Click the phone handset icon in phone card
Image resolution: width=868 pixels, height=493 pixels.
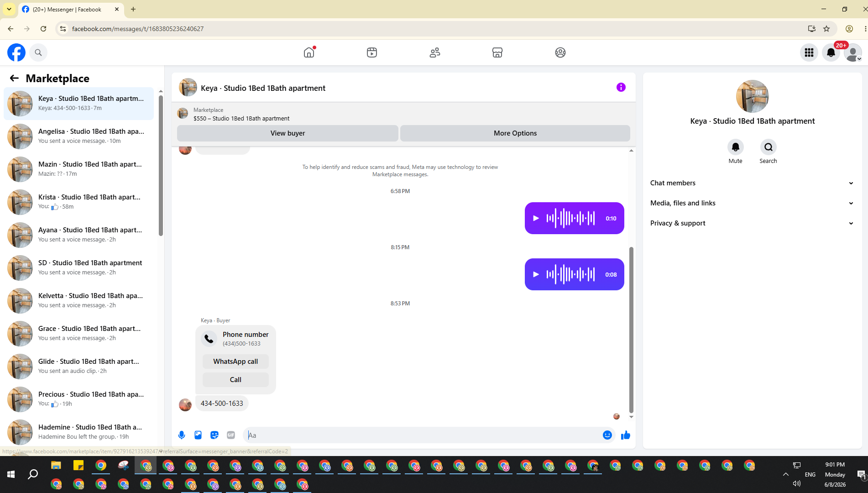209,339
